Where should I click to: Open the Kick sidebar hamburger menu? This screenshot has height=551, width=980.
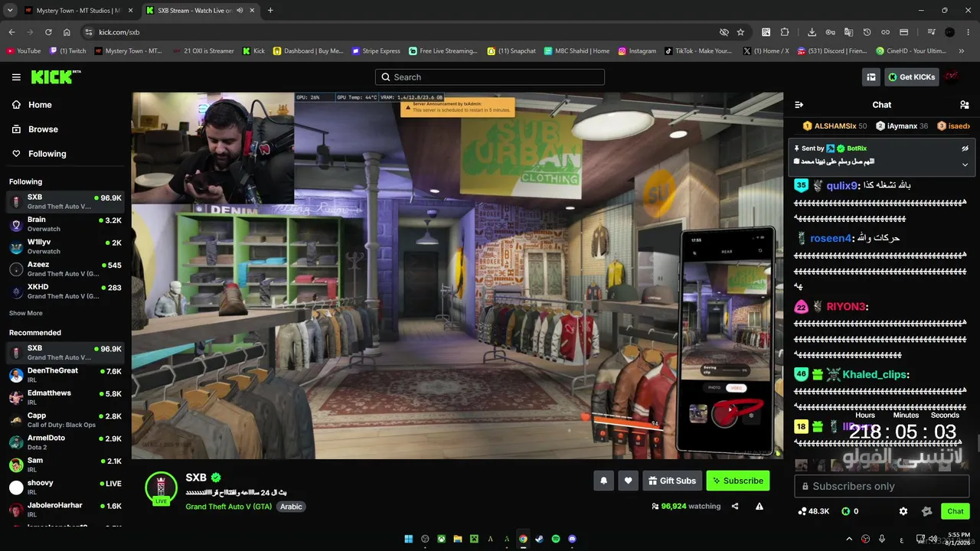[16, 77]
